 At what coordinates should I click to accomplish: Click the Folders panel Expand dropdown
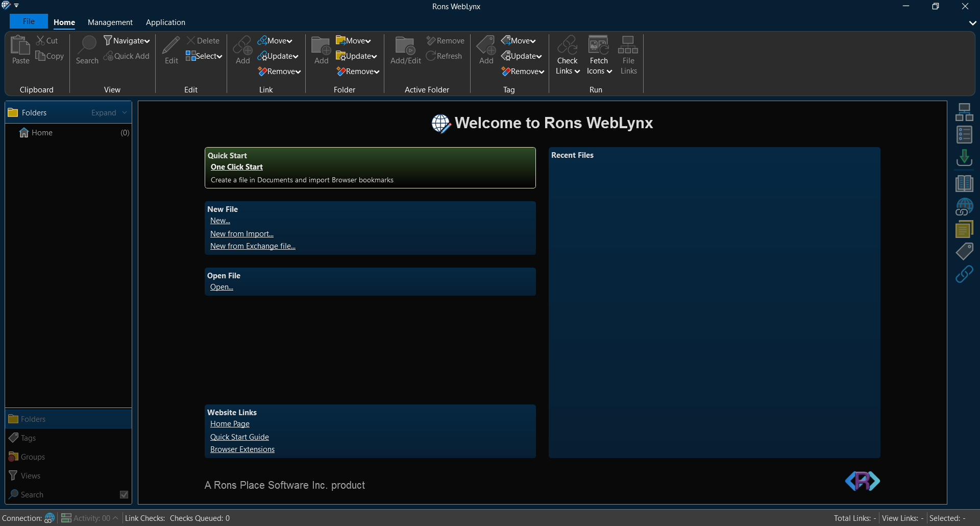click(109, 113)
